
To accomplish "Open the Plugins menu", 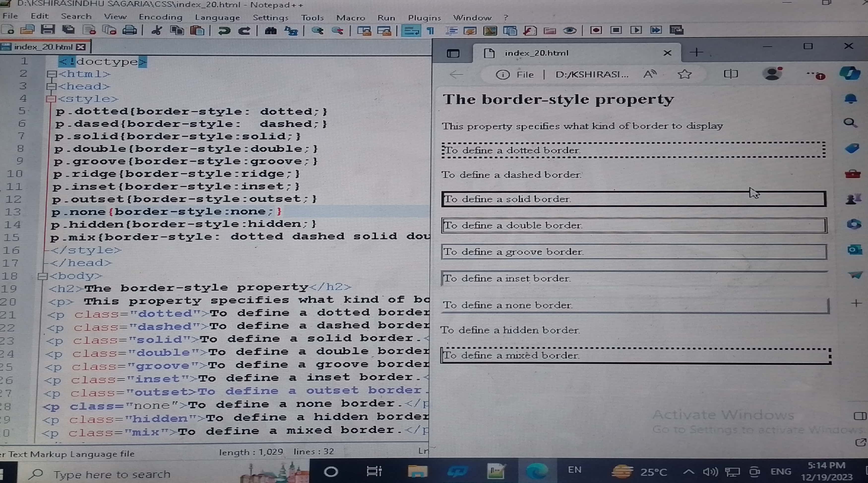I will point(424,18).
